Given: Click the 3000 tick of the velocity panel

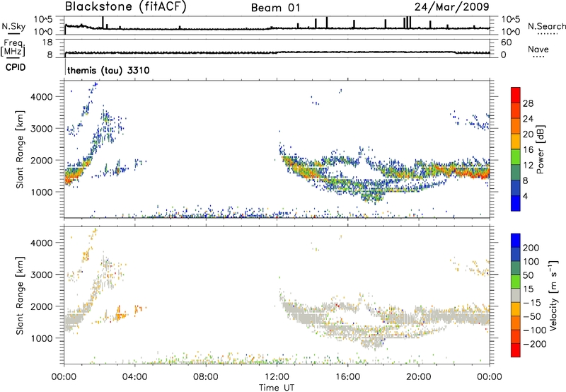Looking at the screenshot, I should pyautogui.click(x=41, y=275).
